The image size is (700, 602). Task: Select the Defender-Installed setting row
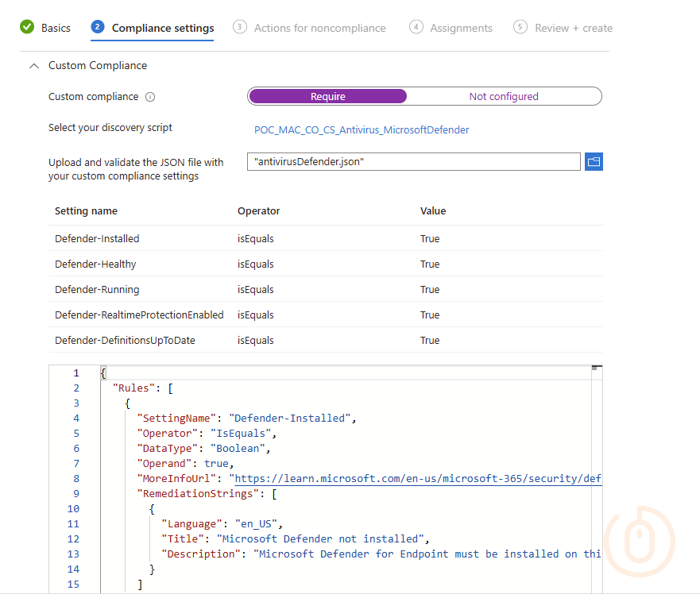pyautogui.click(x=326, y=238)
